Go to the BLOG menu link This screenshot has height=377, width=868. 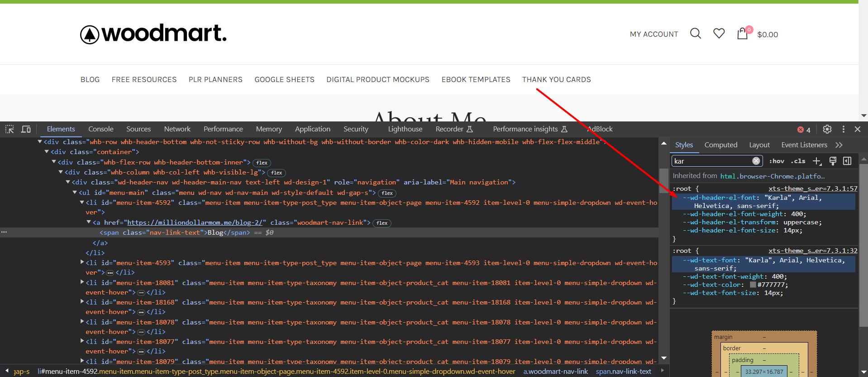tap(90, 80)
